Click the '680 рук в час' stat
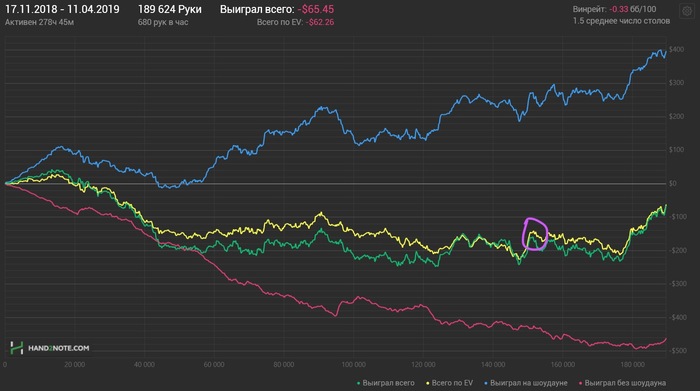 (163, 22)
